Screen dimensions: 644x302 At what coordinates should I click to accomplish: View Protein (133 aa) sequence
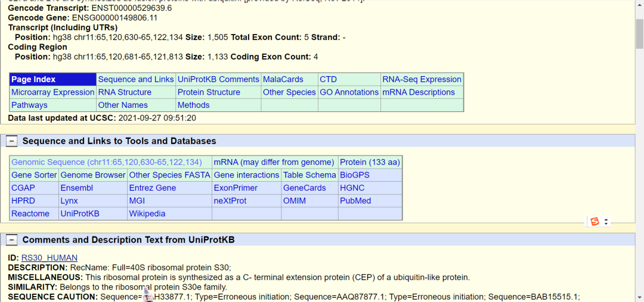point(370,162)
